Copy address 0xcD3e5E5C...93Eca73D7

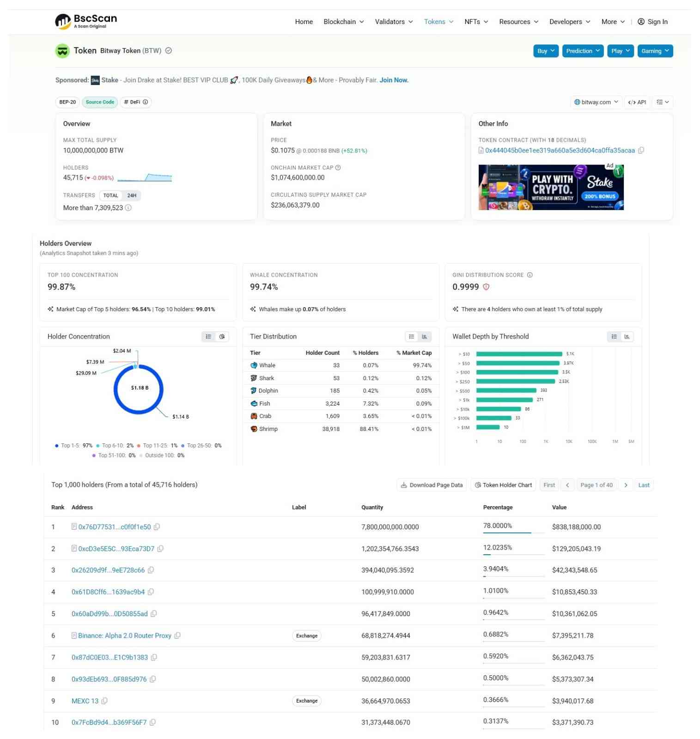[x=160, y=549]
